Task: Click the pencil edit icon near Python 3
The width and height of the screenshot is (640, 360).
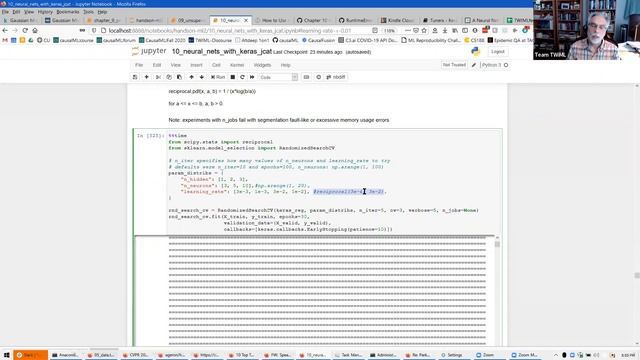Action: 474,65
